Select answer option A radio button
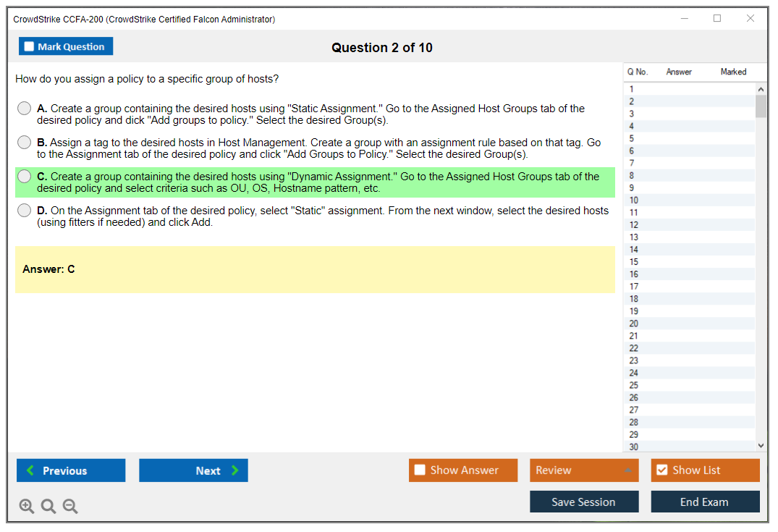 click(x=25, y=109)
